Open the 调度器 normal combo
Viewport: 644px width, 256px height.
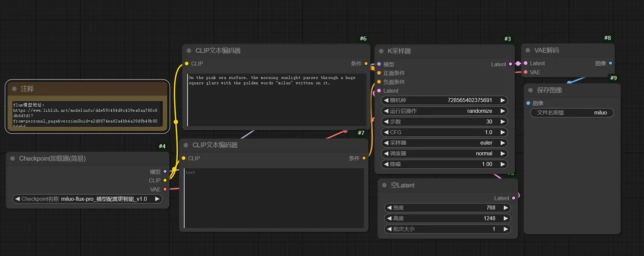pos(444,154)
